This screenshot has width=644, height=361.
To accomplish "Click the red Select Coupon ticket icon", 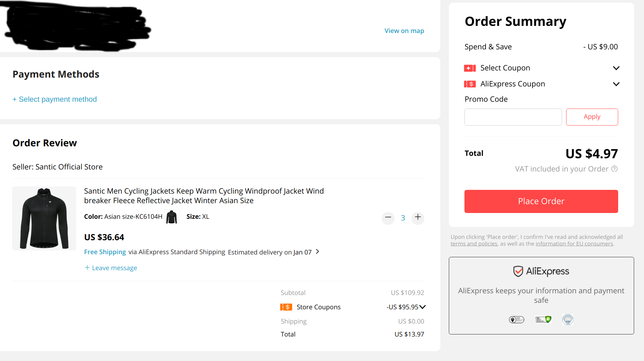I will (x=470, y=68).
